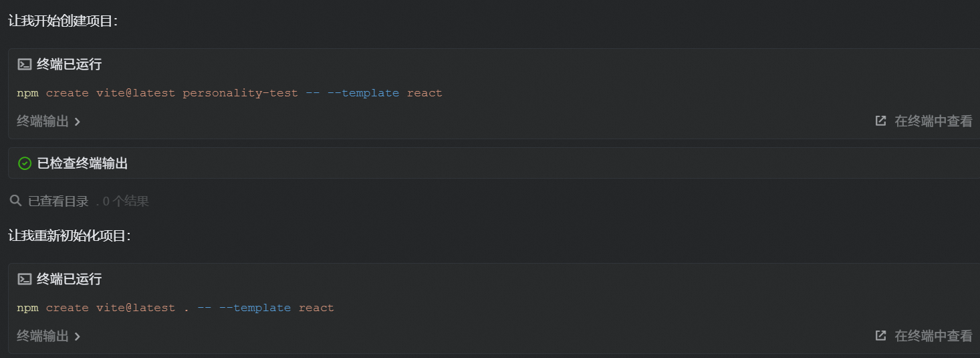Click the "0 个结果" text

click(x=126, y=201)
